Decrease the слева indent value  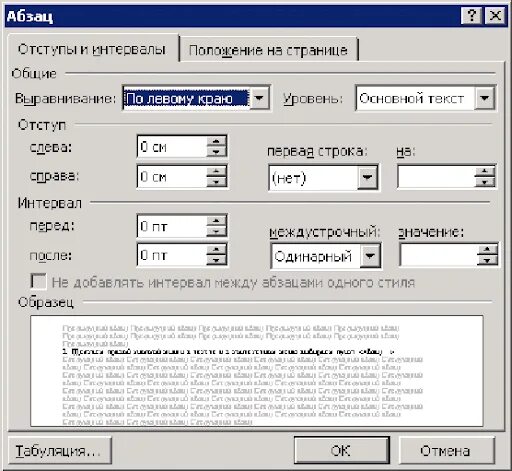click(x=217, y=152)
